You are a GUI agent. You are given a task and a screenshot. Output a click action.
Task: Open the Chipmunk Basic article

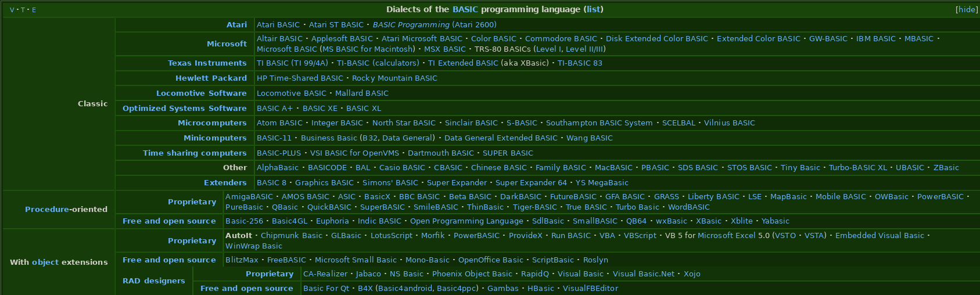(x=292, y=235)
